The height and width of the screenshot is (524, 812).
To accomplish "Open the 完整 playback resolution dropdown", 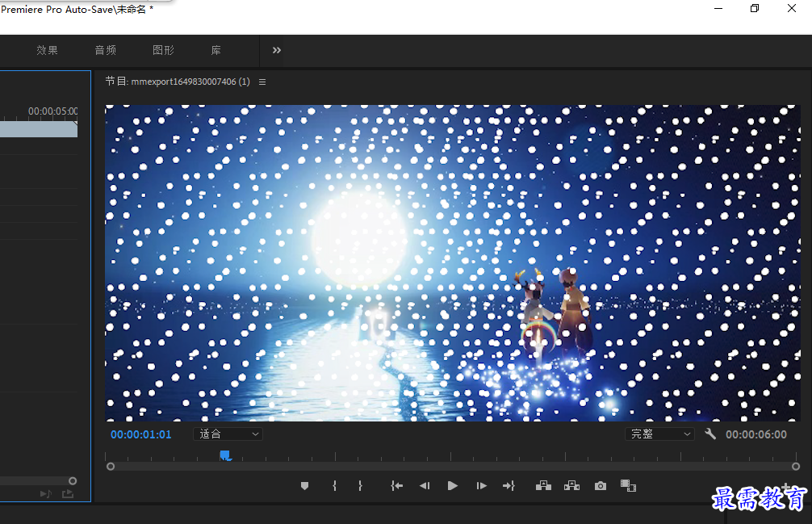I will tap(659, 434).
